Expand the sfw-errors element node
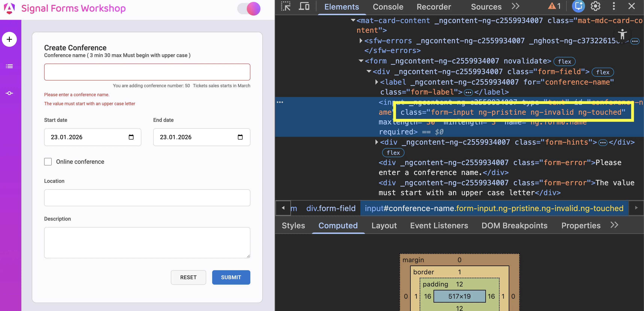The height and width of the screenshot is (311, 644). [x=361, y=41]
